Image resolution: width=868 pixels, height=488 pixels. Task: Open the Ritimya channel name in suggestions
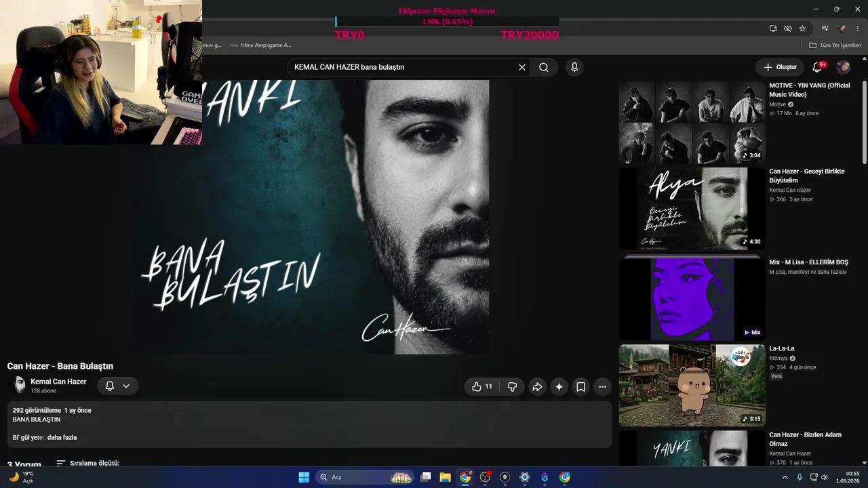click(778, 359)
